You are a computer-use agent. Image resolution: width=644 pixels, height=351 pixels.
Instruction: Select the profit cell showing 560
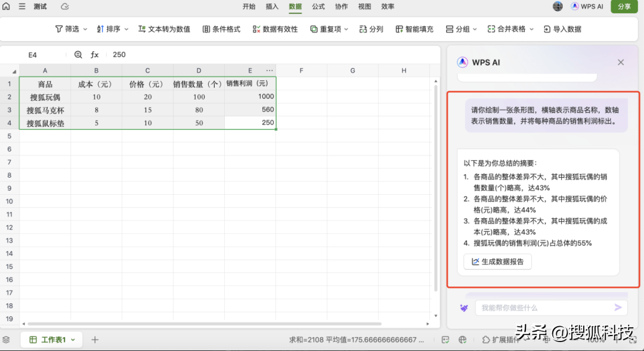click(x=250, y=110)
